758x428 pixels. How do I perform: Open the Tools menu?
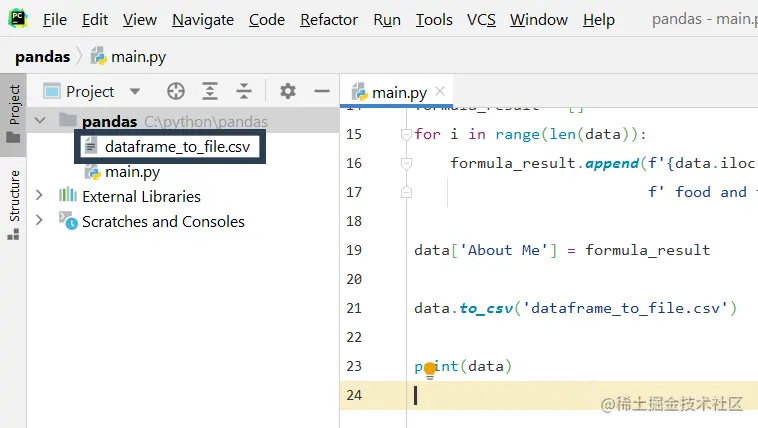434,20
